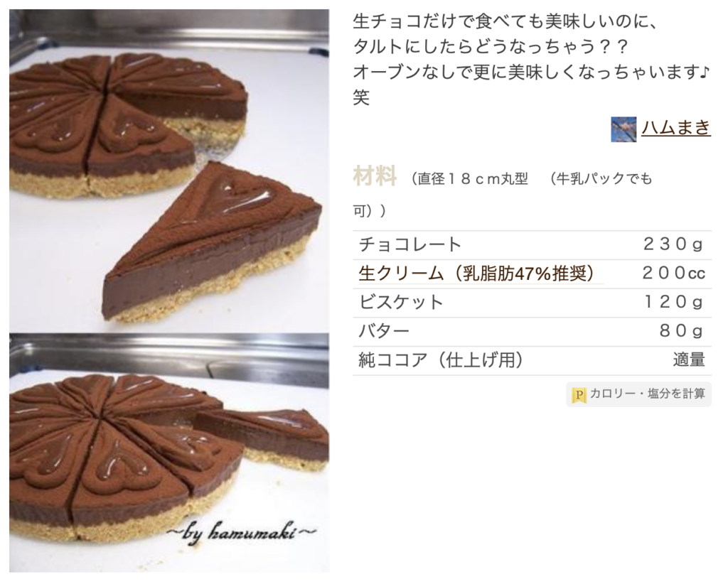Click the 80g butter quantity

(681, 331)
